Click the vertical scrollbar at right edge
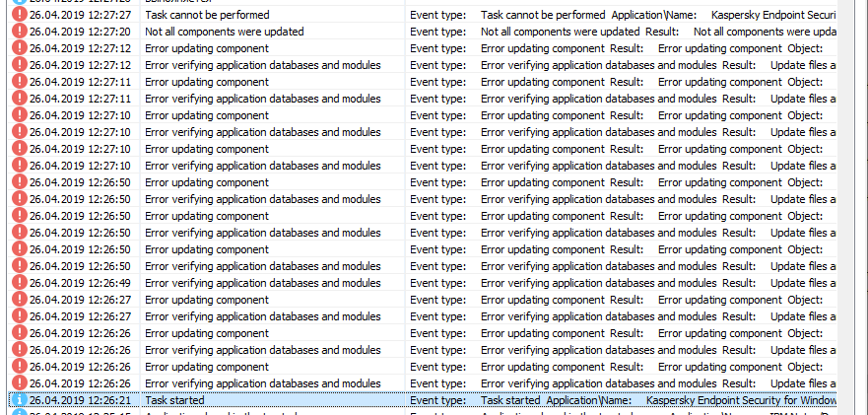Image resolution: width=868 pixels, height=415 pixels. coord(852,197)
